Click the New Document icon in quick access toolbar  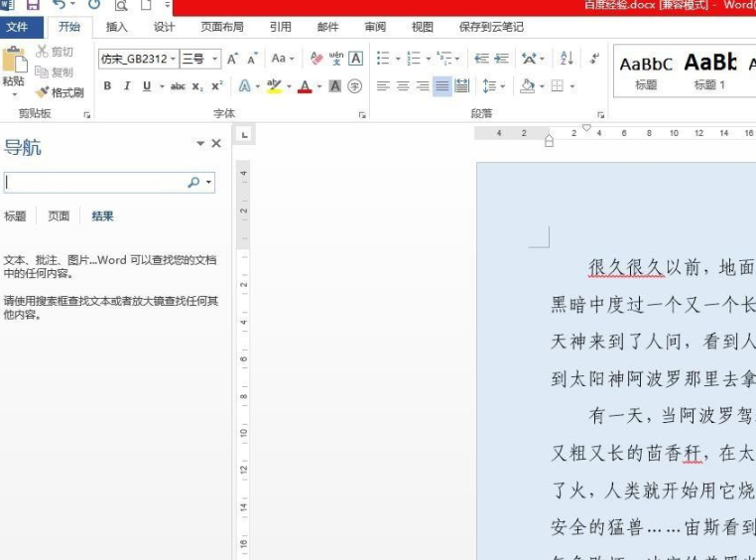146,5
